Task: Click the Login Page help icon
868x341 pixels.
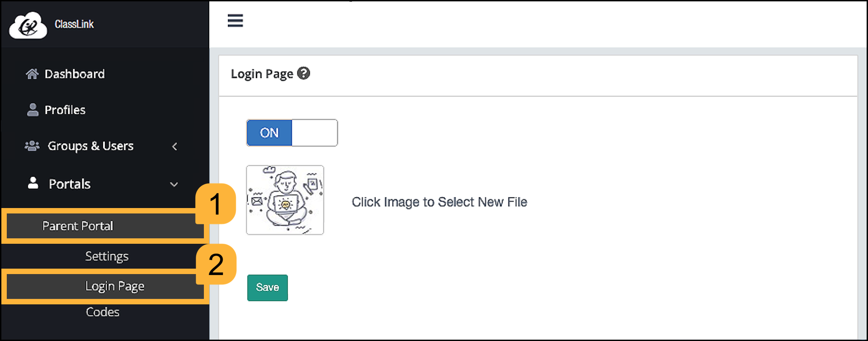Action: click(304, 73)
